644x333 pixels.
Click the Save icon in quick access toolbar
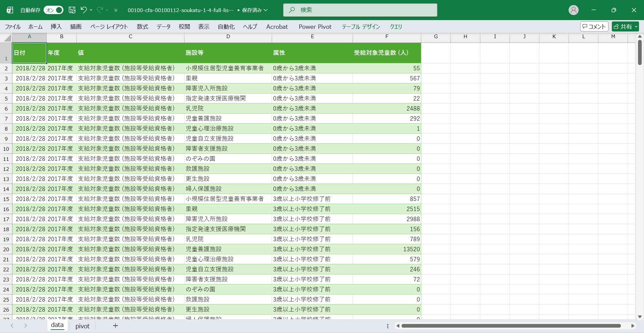(x=72, y=10)
